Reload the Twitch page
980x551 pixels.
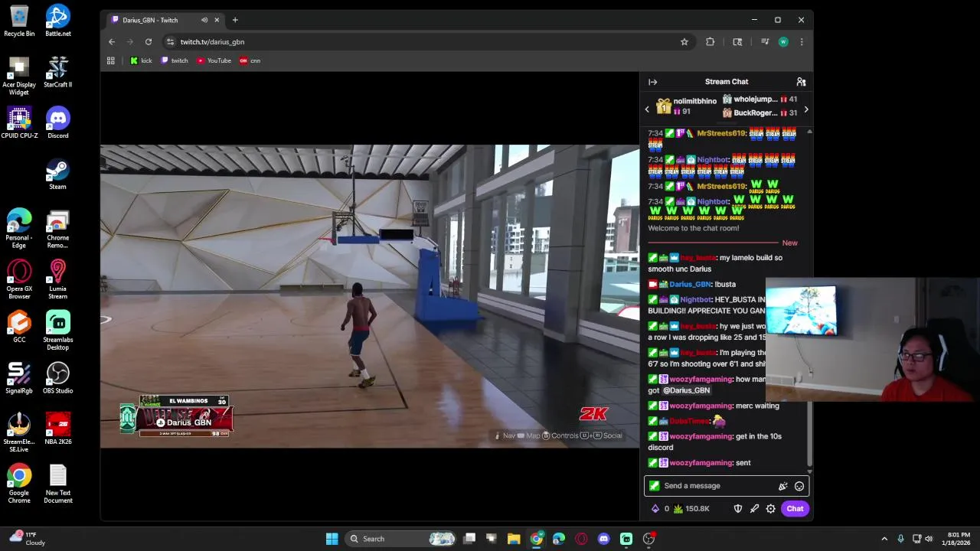tap(149, 42)
